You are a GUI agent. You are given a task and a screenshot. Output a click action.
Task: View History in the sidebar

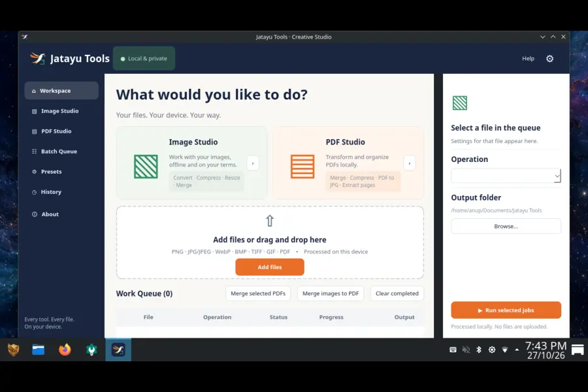pyautogui.click(x=61, y=192)
